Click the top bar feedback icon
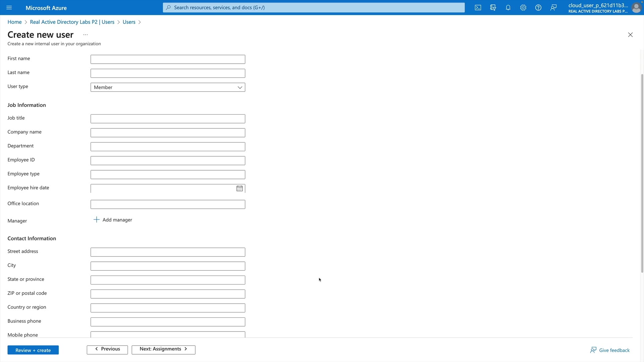Viewport: 644px width, 362px height. tap(553, 8)
